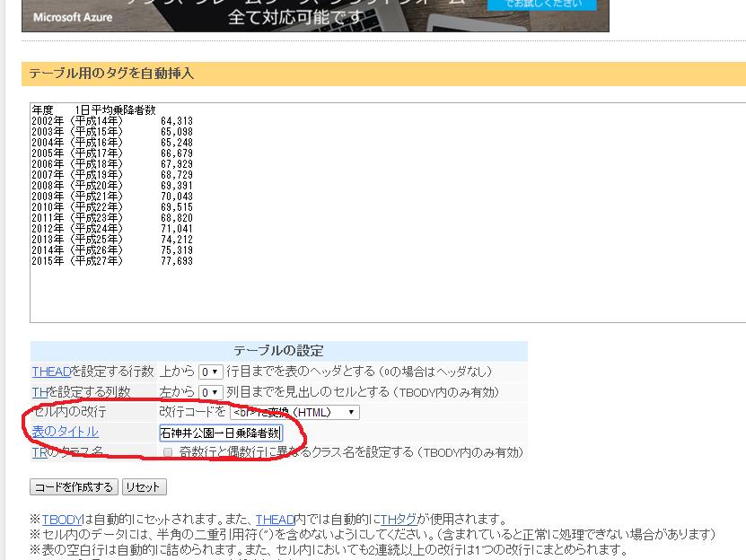Click the 2012年 row value 71,041
746x560 pixels.
click(x=177, y=228)
